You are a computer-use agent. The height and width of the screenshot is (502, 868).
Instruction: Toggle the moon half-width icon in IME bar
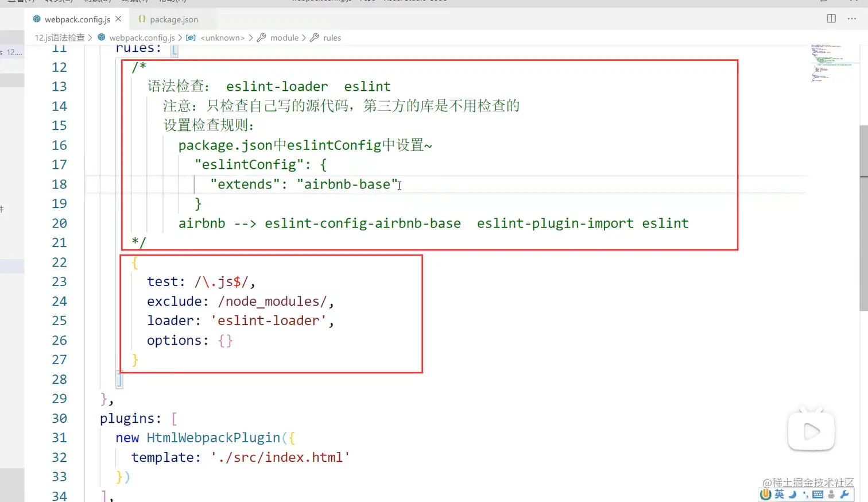[x=793, y=495]
